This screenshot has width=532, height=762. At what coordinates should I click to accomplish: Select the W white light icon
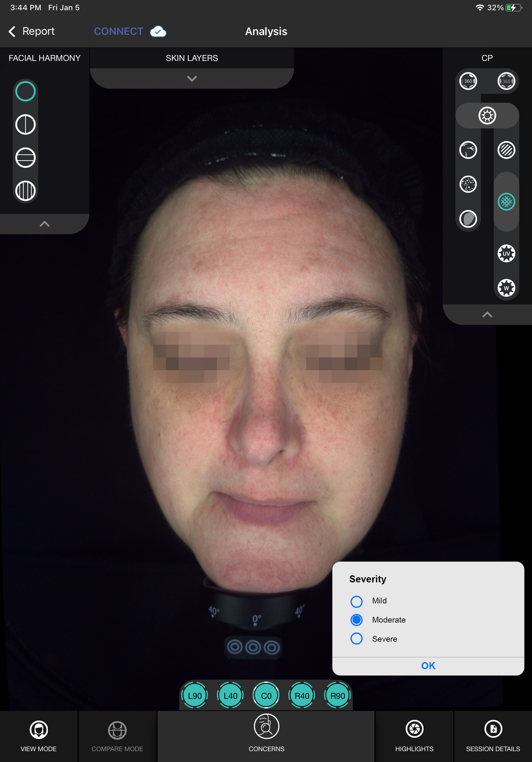[x=506, y=288]
